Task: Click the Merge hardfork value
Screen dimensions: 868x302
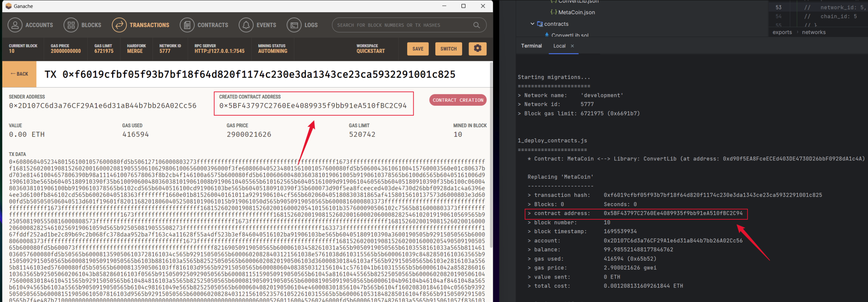Action: click(x=135, y=51)
